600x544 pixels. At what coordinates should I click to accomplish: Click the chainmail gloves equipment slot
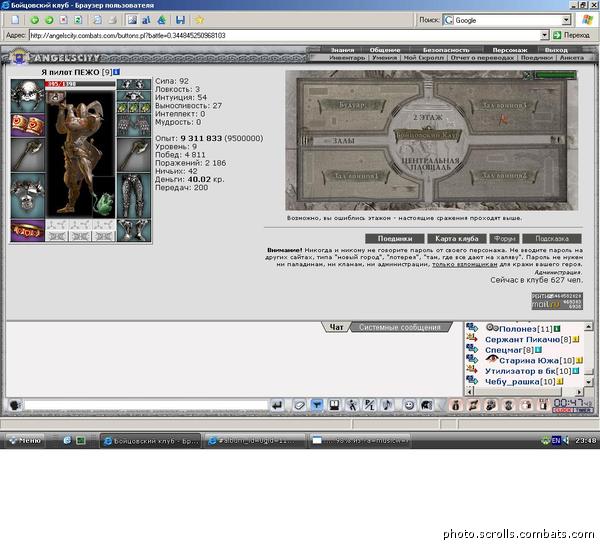point(134,125)
